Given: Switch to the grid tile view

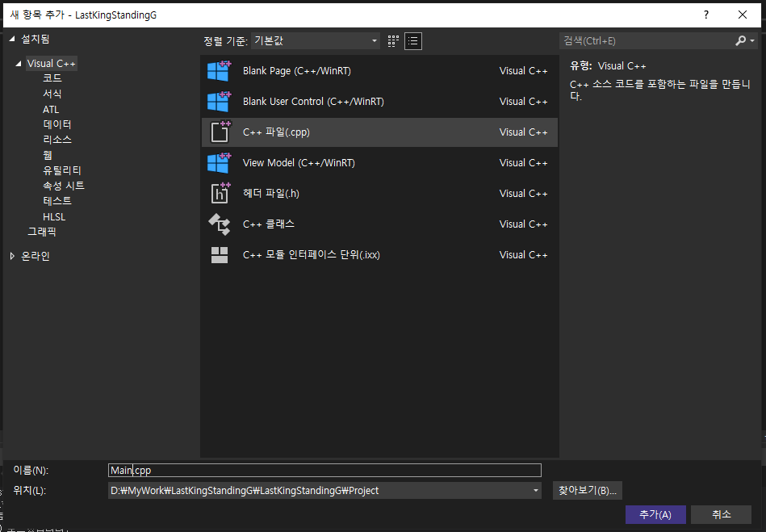Looking at the screenshot, I should tap(393, 41).
